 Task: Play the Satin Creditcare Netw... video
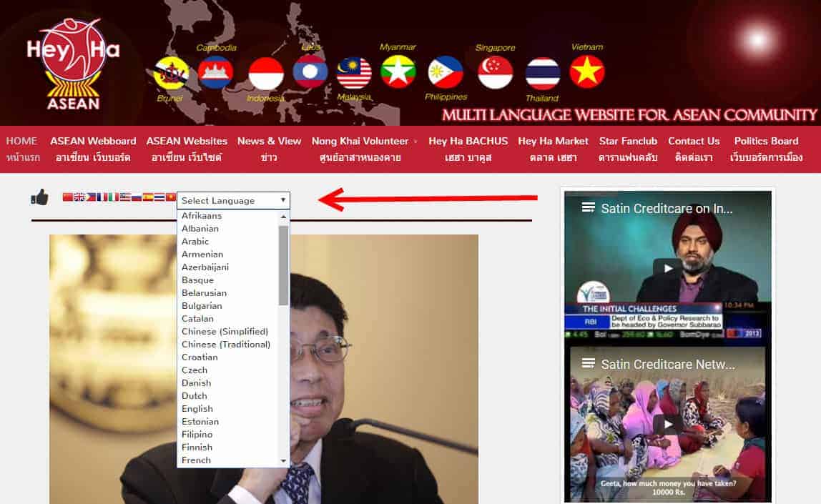pyautogui.click(x=667, y=424)
